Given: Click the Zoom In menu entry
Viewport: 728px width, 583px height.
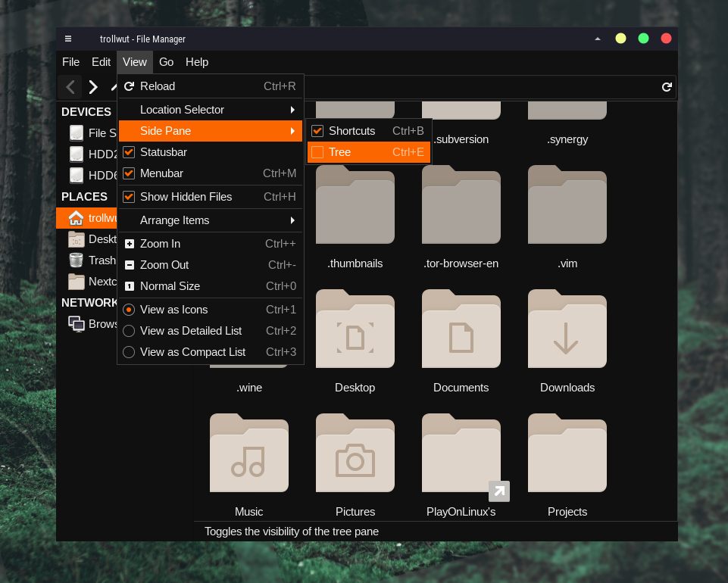Looking at the screenshot, I should pos(160,244).
